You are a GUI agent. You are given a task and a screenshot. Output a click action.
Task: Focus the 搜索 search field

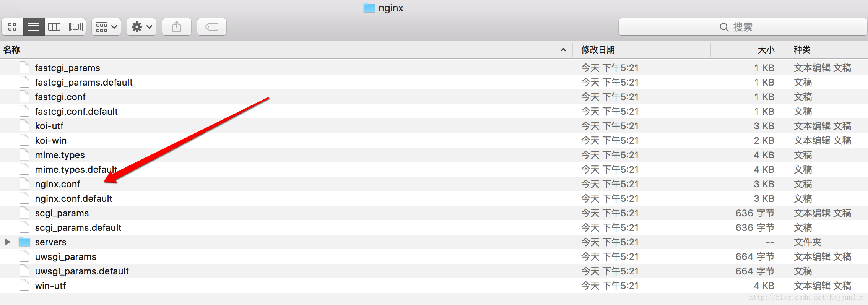point(743,27)
